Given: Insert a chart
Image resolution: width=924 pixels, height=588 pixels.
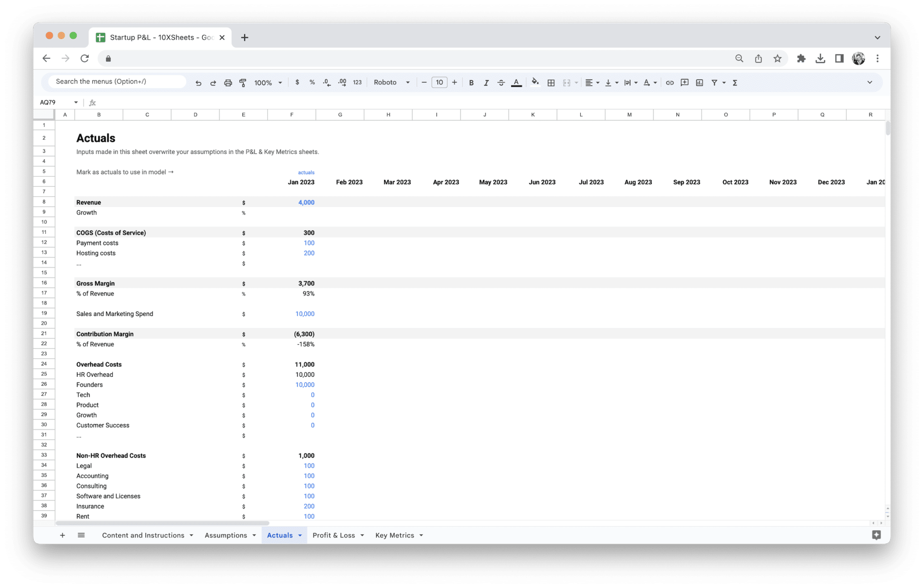Looking at the screenshot, I should (x=699, y=82).
